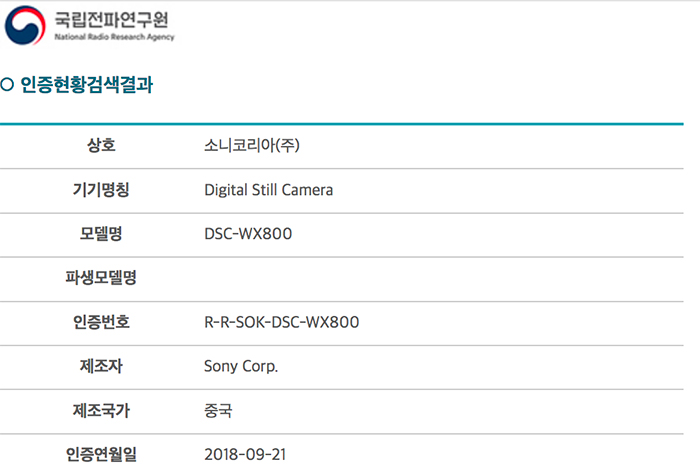
Task: Click the National Radio Research Agency subtitle
Action: coord(114,37)
